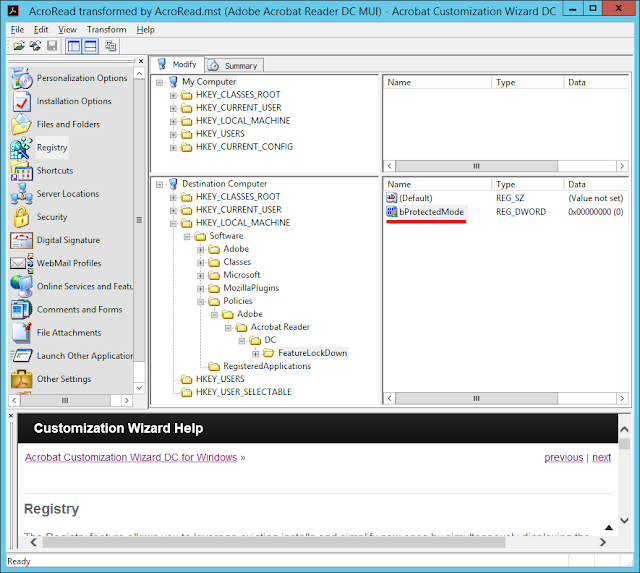
Task: Select the bProtectedMode registry value
Action: [431, 212]
